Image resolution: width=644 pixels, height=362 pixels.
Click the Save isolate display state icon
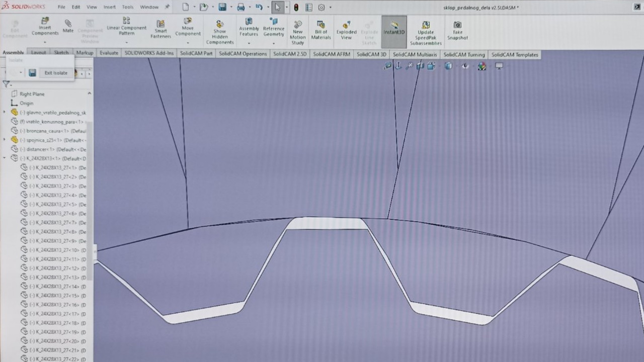(32, 73)
